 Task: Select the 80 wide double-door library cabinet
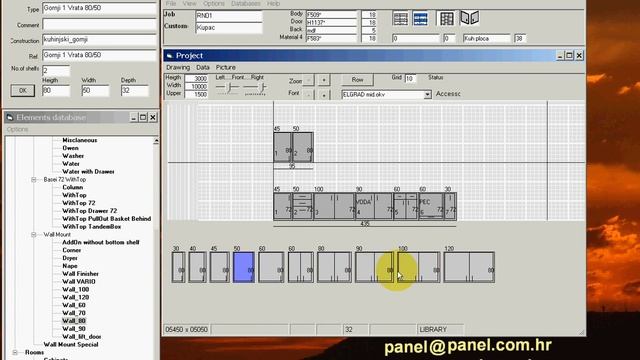(x=334, y=267)
